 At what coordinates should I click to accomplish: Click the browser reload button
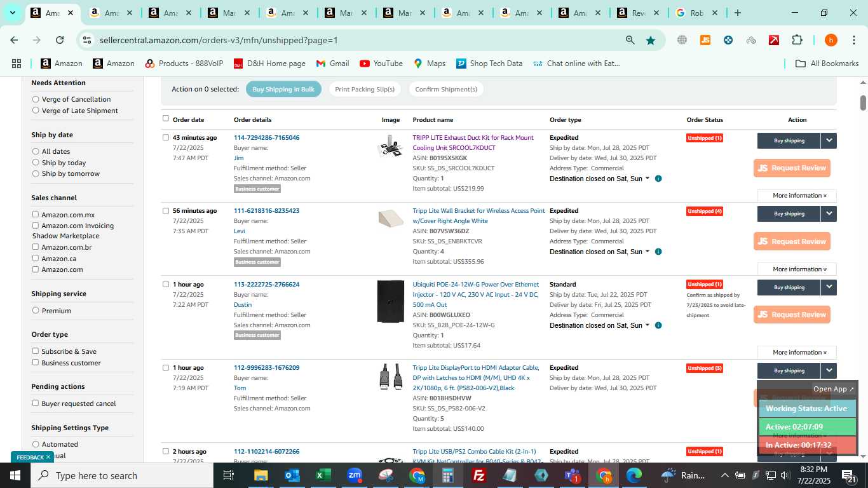pyautogui.click(x=60, y=40)
